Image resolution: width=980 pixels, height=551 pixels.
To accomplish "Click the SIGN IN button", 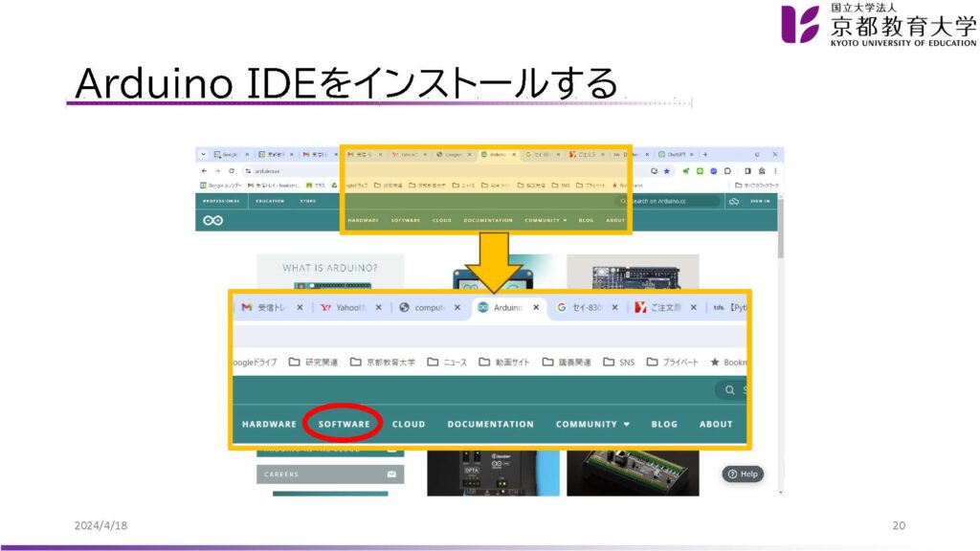I will tap(760, 201).
